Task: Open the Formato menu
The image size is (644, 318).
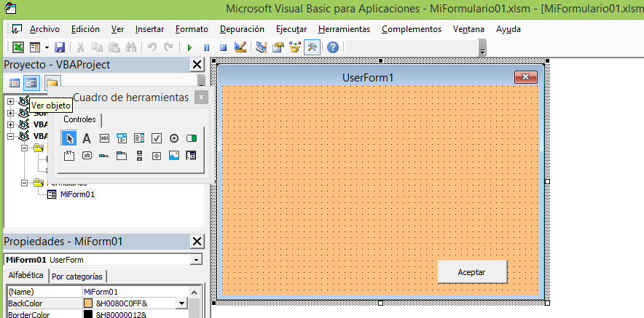Action: coord(192,29)
